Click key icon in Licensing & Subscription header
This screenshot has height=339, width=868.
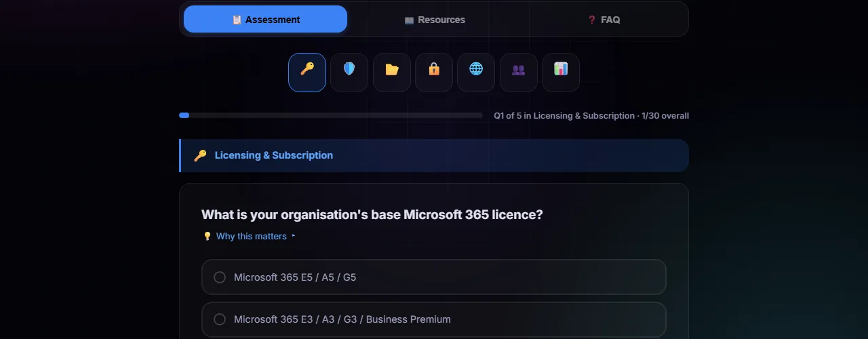200,155
